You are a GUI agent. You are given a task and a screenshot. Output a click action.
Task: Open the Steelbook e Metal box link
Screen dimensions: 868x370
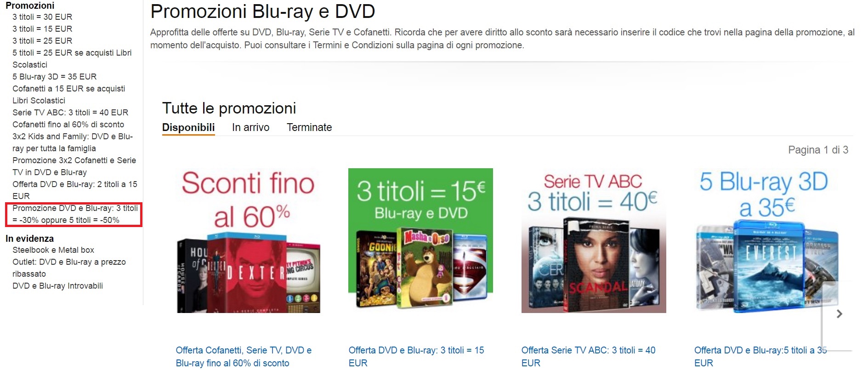click(x=53, y=250)
